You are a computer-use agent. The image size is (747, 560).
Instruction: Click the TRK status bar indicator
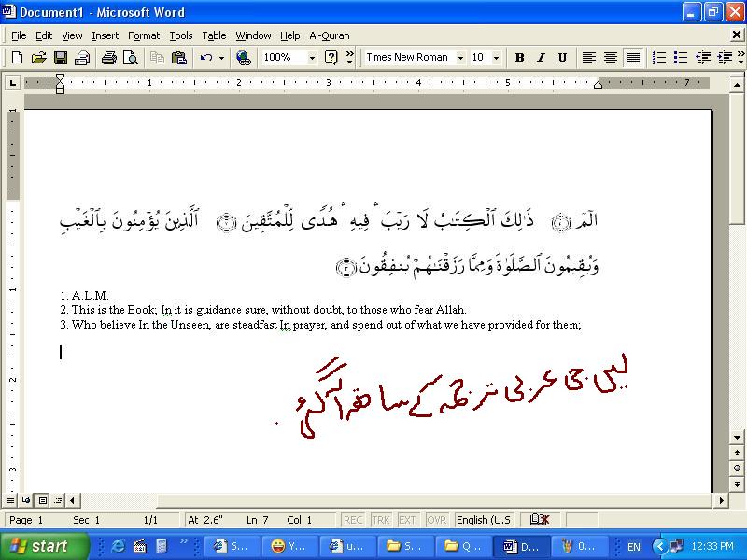pyautogui.click(x=381, y=520)
